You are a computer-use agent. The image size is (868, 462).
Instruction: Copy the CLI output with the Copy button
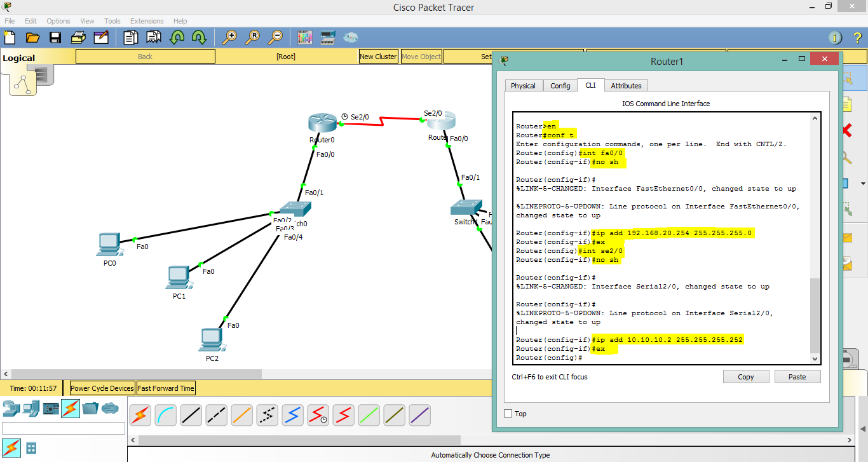[745, 376]
